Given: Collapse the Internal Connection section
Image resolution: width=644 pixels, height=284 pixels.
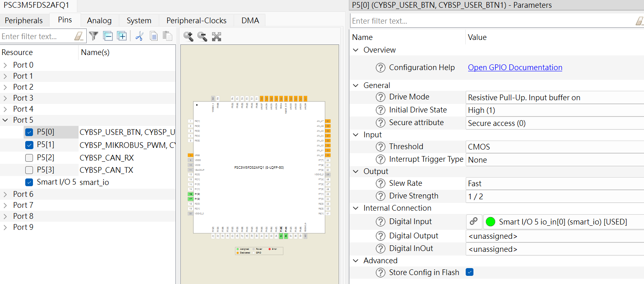Looking at the screenshot, I should [x=356, y=208].
